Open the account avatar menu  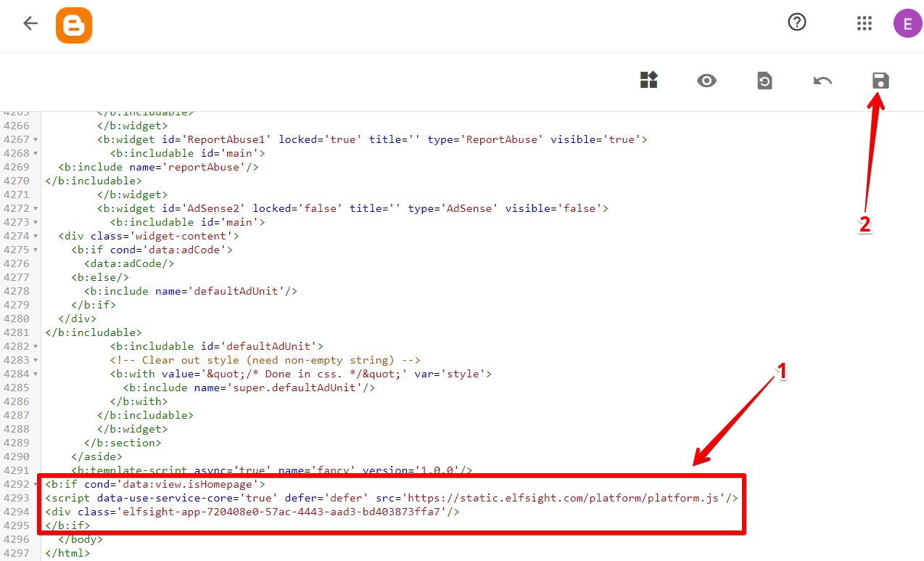[x=907, y=22]
